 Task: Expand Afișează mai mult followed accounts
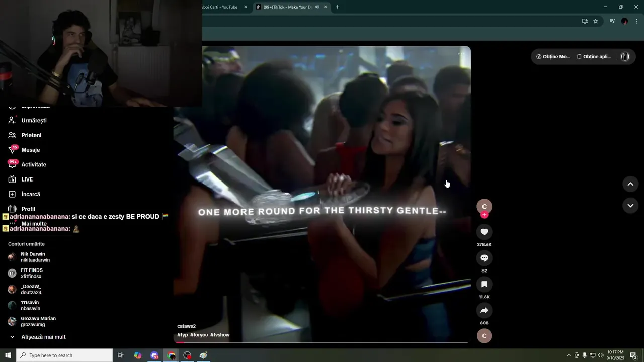[42, 337]
